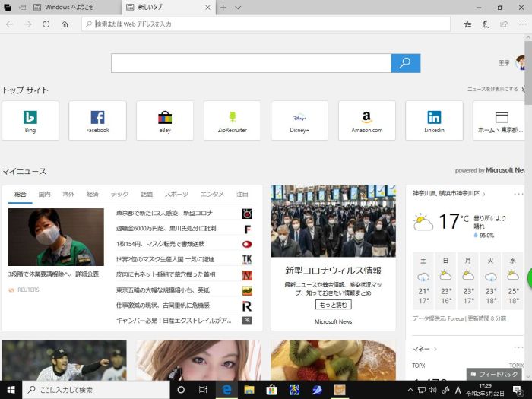Open the 東京都で新たに3人感染 headline
532x399 pixels.
tap(164, 214)
